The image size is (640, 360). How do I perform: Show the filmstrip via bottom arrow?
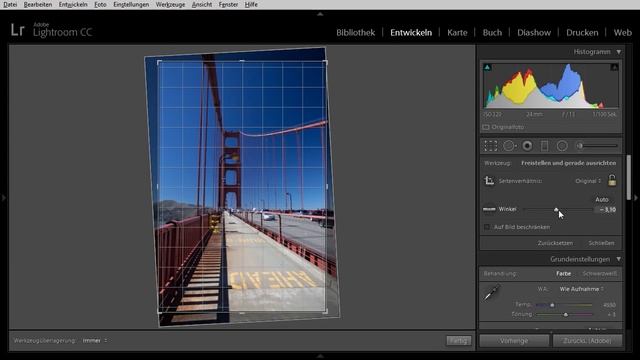[x=320, y=356]
